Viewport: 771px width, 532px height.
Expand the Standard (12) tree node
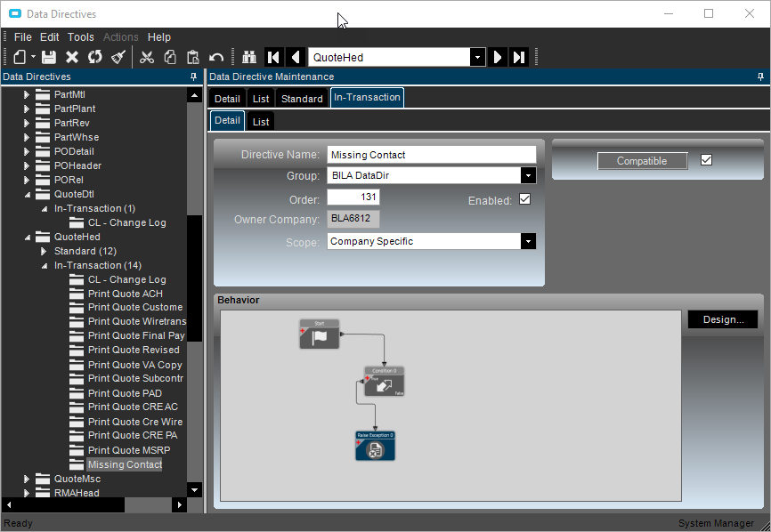(x=45, y=251)
